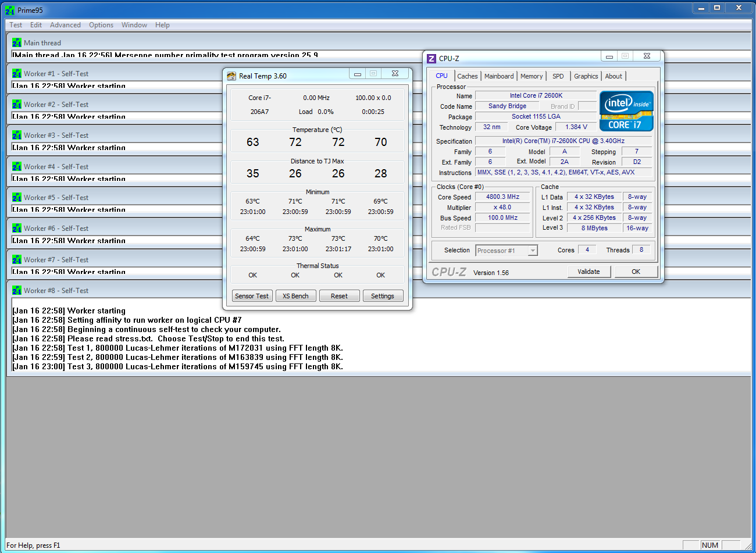
Task: Click the Instructions field in CPU-Z
Action: click(564, 172)
